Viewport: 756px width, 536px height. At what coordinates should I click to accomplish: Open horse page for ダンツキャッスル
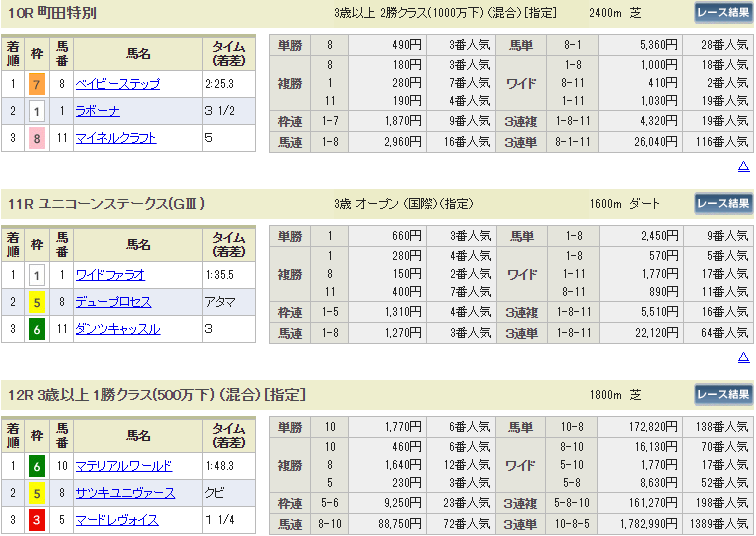(118, 329)
